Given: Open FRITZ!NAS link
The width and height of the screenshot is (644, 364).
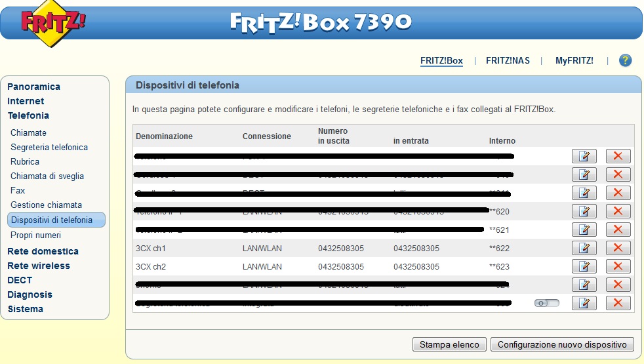Looking at the screenshot, I should click(x=508, y=60).
